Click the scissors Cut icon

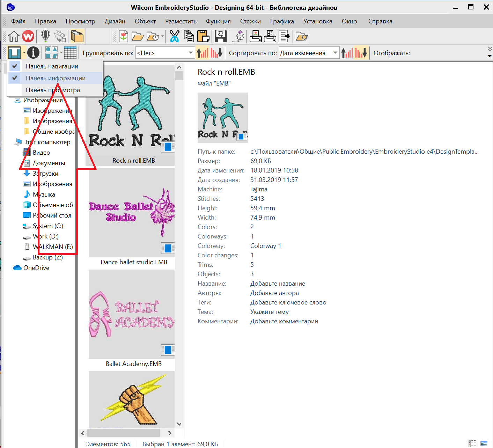174,36
